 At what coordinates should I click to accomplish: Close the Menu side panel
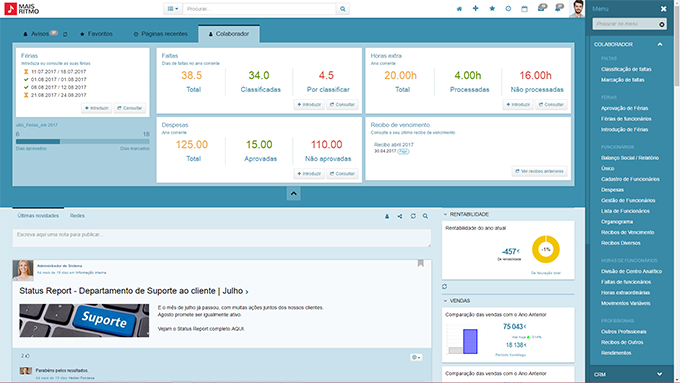click(663, 9)
